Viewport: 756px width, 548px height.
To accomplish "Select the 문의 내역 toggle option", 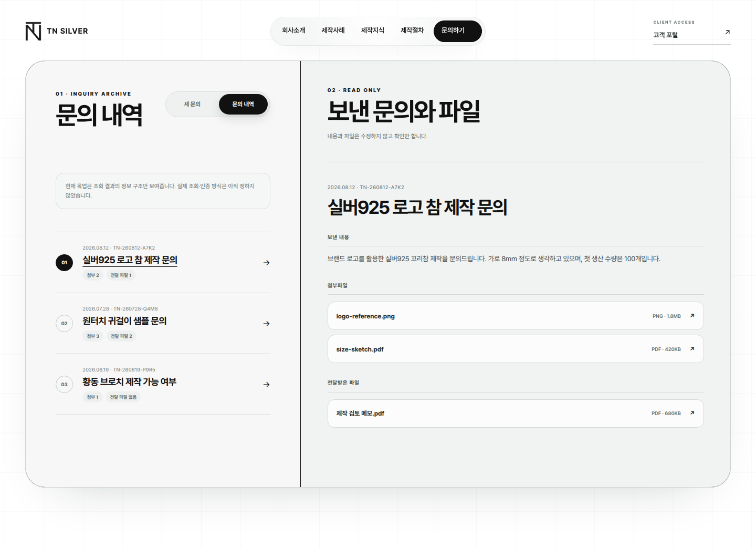I will [243, 104].
